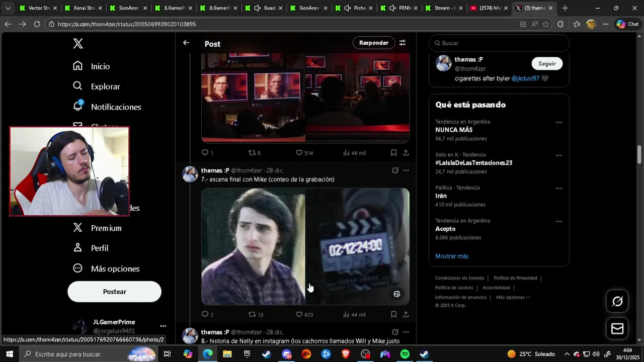644x362 pixels.
Task: Open the X logo home icon
Action: click(x=78, y=44)
